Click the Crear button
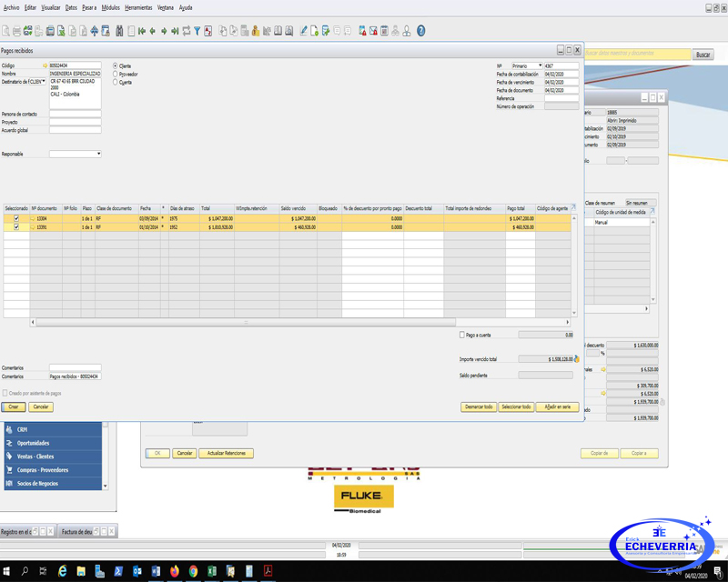 (x=13, y=406)
